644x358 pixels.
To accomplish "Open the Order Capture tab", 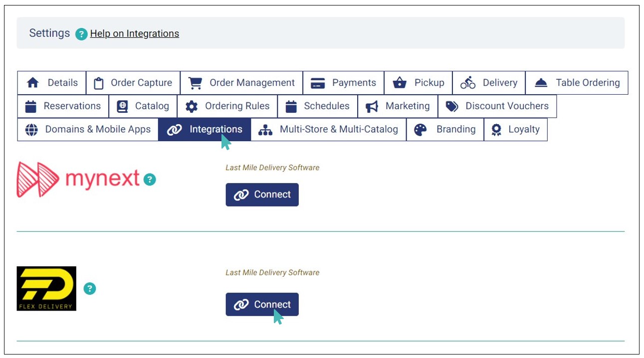I will pyautogui.click(x=133, y=83).
